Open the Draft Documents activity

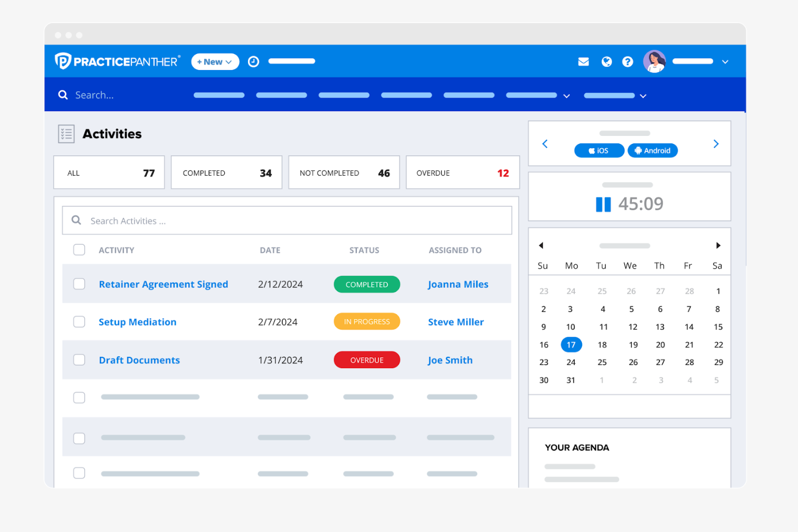pyautogui.click(x=139, y=360)
